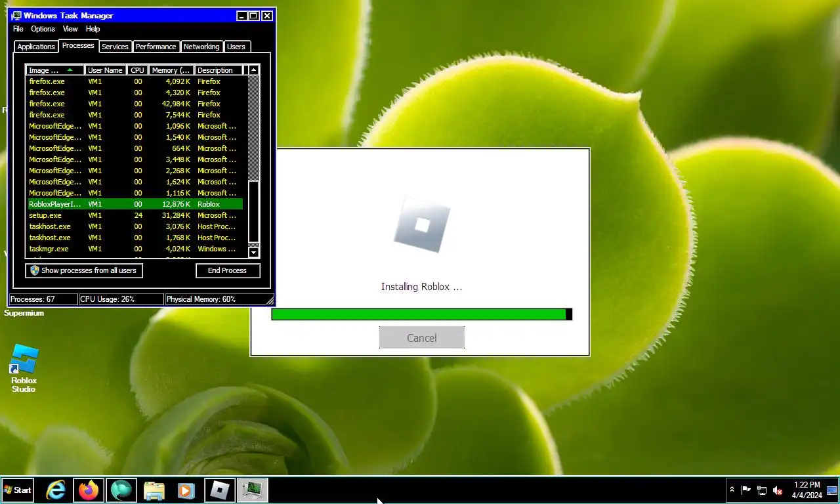Viewport: 840px width, 504px height.
Task: Select firefox.exe row using 42,984 K
Action: (x=135, y=104)
